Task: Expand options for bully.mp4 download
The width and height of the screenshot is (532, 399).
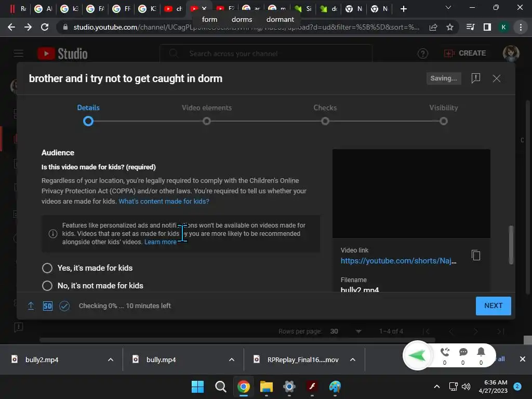Action: pyautogui.click(x=232, y=360)
